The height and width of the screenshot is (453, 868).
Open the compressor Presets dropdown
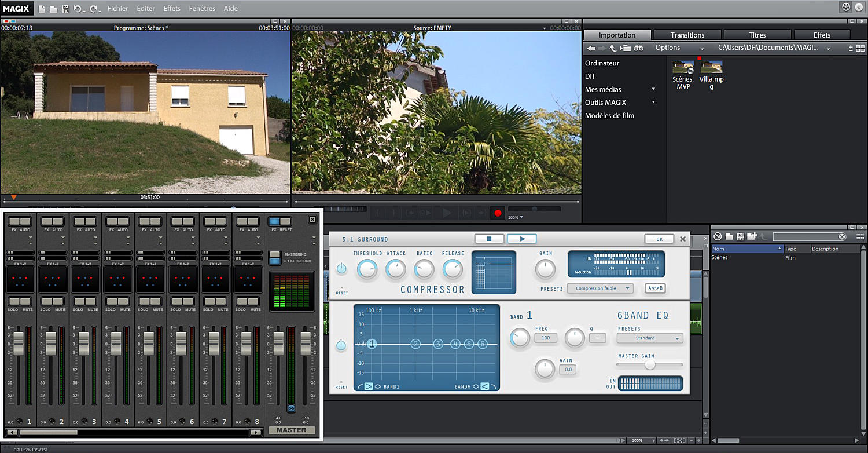[601, 288]
